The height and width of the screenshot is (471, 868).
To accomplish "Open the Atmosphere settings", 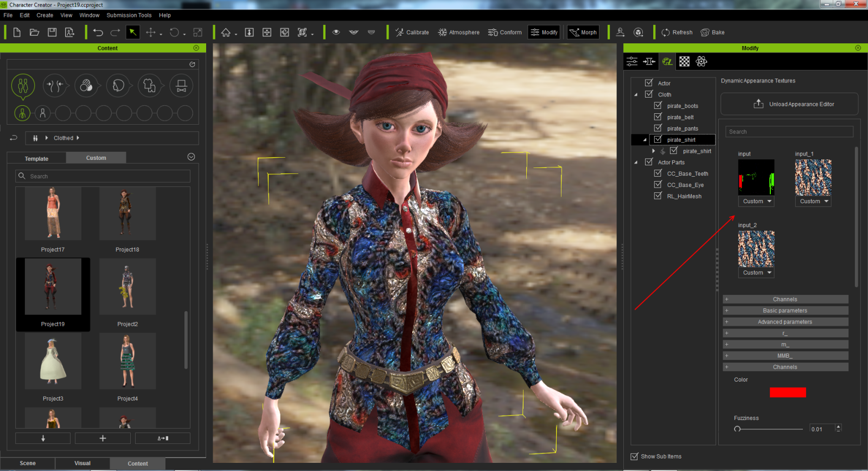I will 459,33.
